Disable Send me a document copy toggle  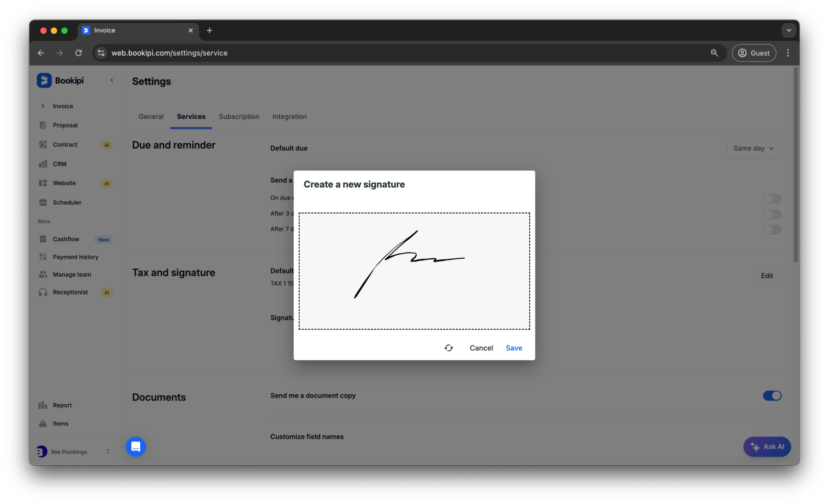point(772,396)
